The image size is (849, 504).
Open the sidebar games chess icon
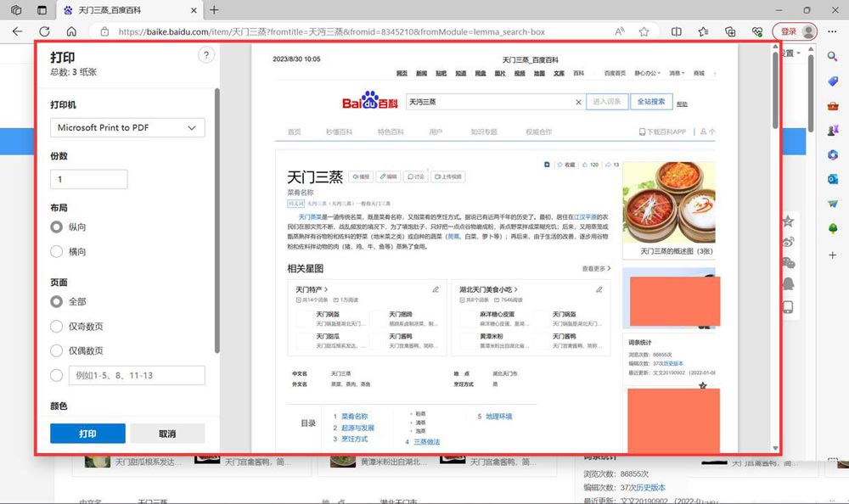(833, 131)
